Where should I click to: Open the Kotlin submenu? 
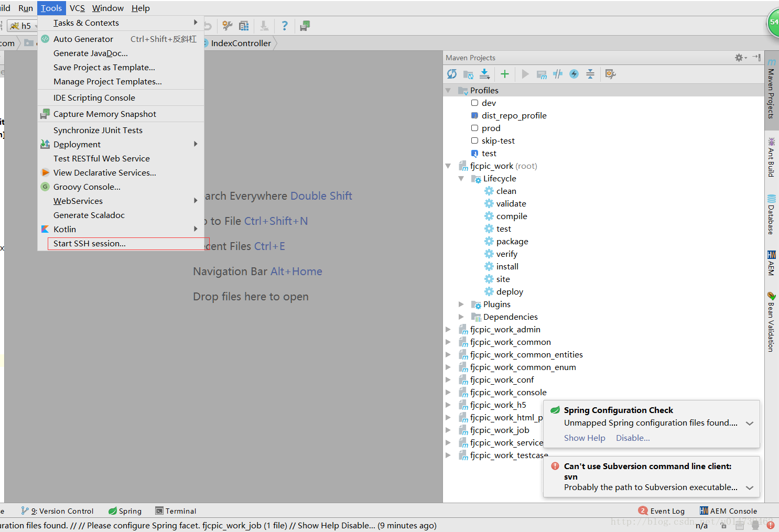click(x=121, y=229)
